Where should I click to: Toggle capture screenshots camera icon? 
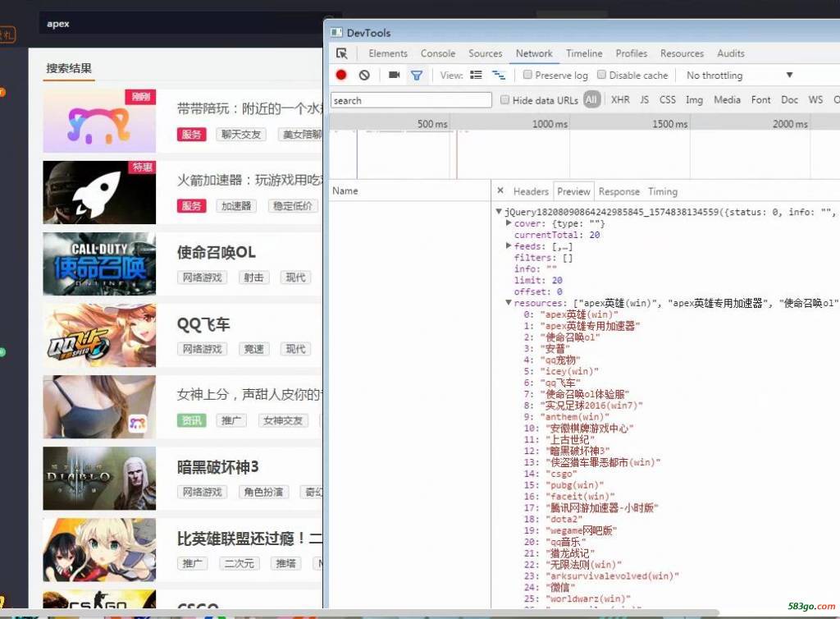click(x=394, y=75)
